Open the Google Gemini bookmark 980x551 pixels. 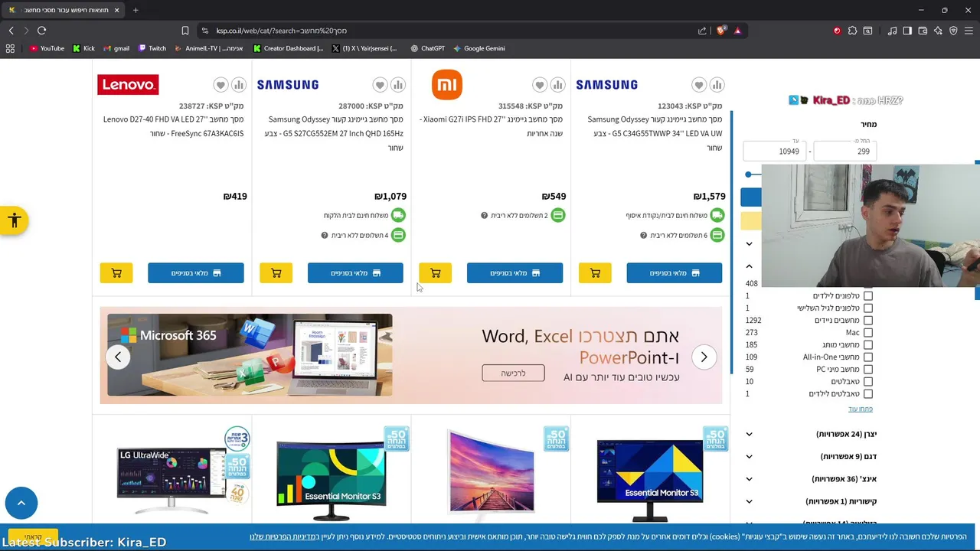pos(479,48)
